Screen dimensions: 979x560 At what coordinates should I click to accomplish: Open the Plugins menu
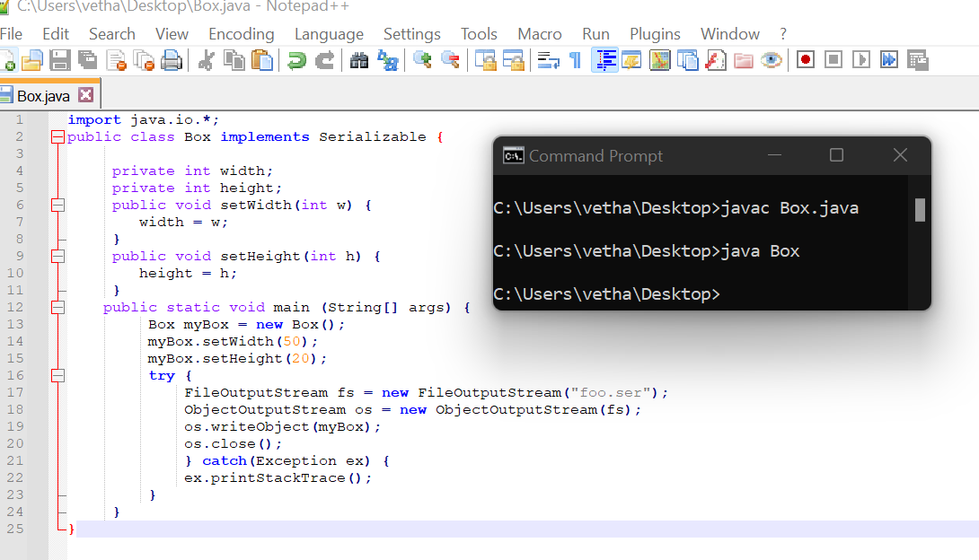click(655, 34)
